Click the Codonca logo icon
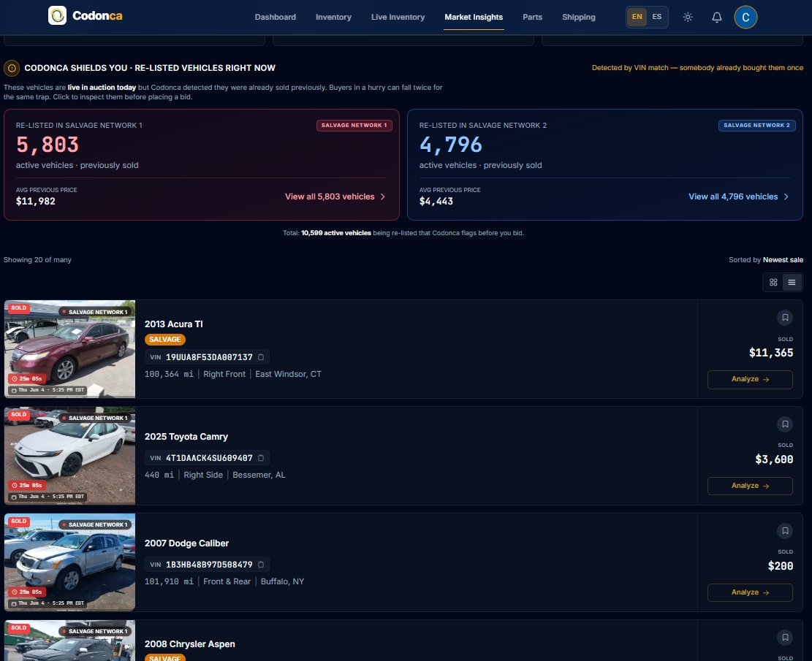The width and height of the screenshot is (812, 661). [58, 15]
